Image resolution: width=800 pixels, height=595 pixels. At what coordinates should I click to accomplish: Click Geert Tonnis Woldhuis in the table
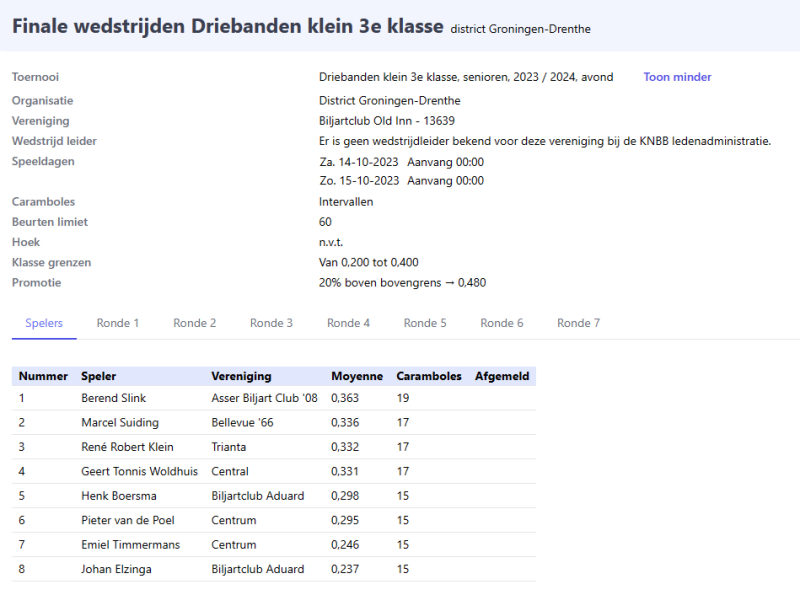coord(139,472)
